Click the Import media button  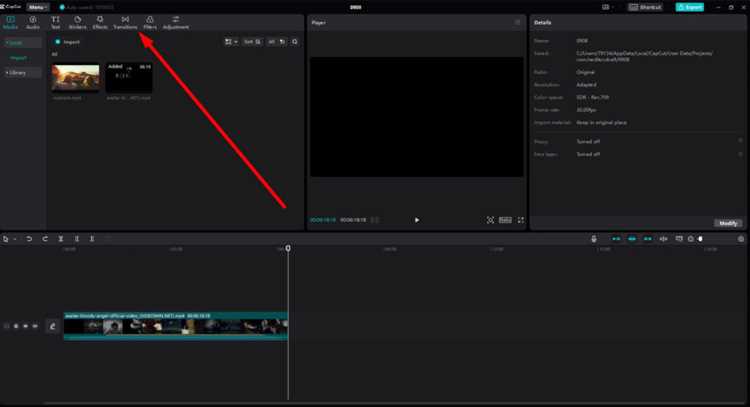[67, 42]
